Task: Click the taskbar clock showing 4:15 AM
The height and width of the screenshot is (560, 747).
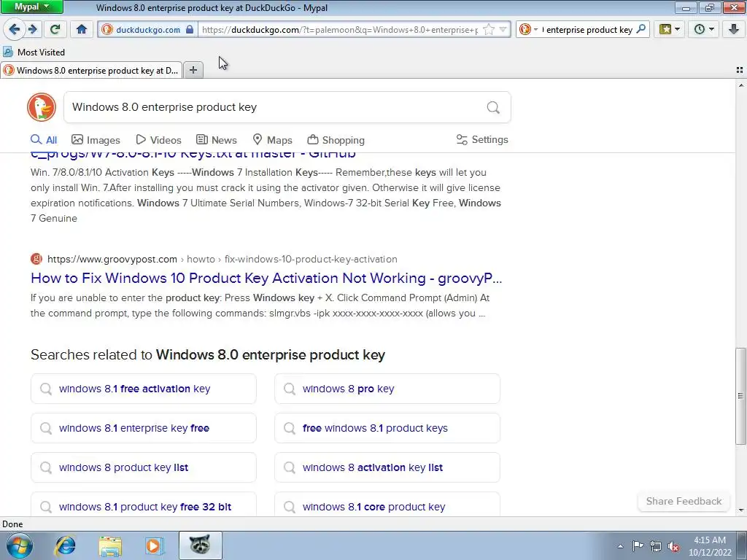Action: click(x=710, y=546)
